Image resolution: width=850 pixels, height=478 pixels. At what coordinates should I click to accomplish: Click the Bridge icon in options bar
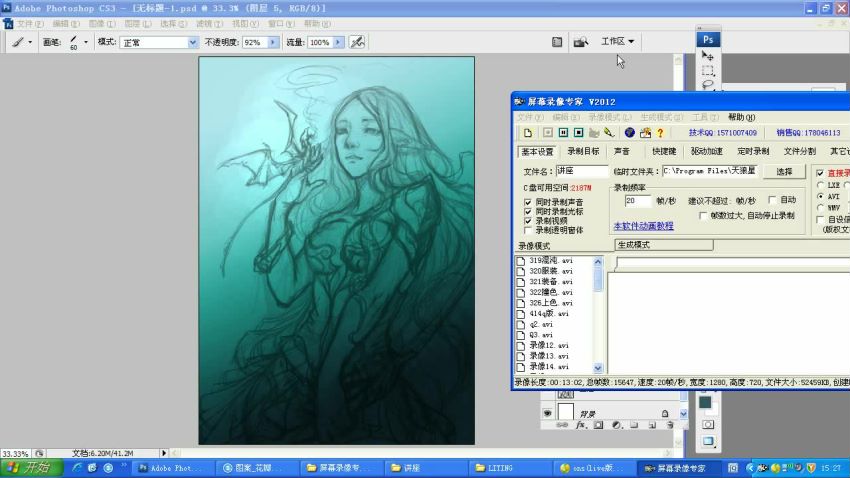tap(581, 42)
